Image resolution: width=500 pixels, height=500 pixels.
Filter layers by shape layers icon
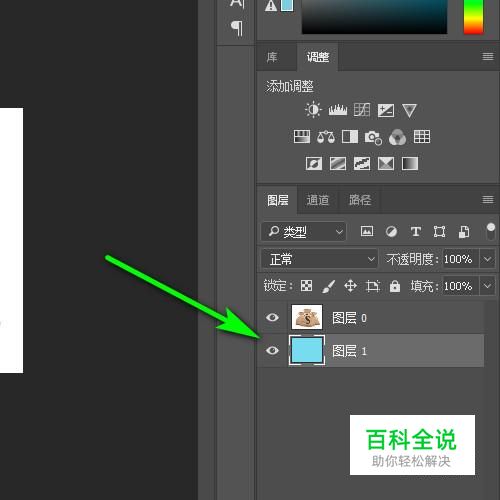439,231
